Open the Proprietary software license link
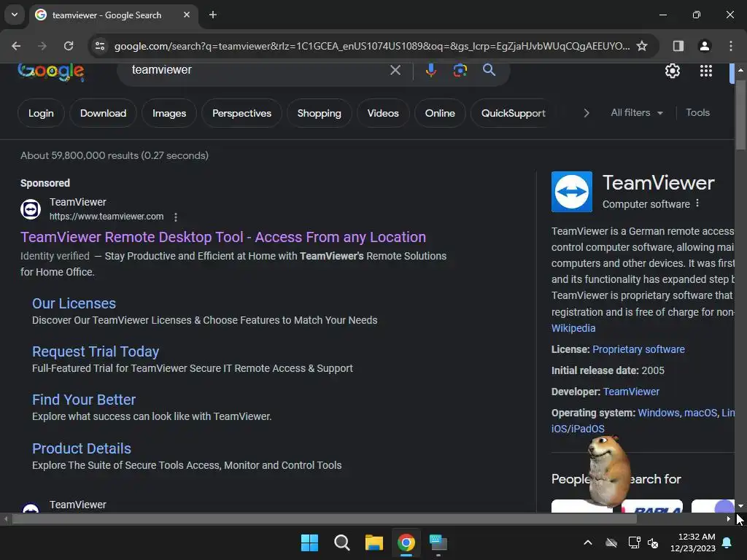Screen dimensions: 747x560 (638, 349)
